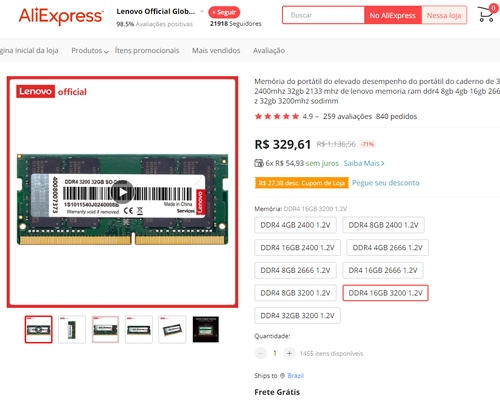This screenshot has height=400, width=500.
Task: Open the Mais vendidos tab
Action: point(216,51)
